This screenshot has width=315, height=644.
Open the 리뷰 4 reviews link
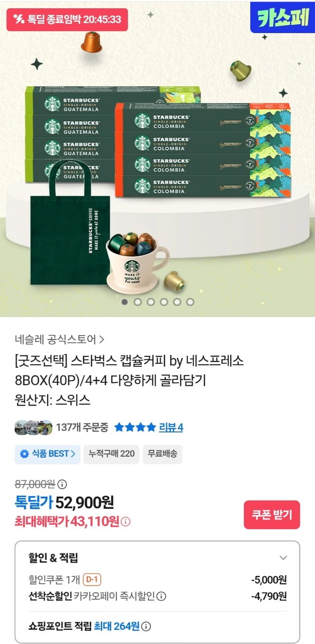tap(171, 428)
